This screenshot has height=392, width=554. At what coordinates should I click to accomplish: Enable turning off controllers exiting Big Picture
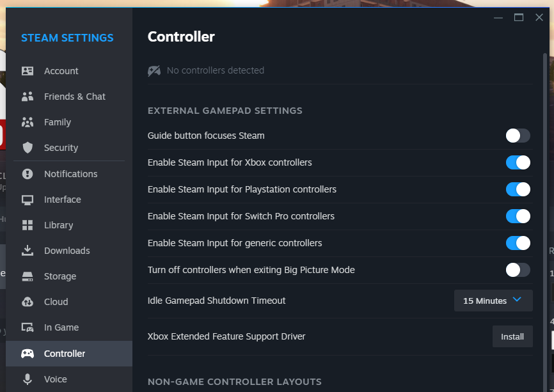click(518, 270)
